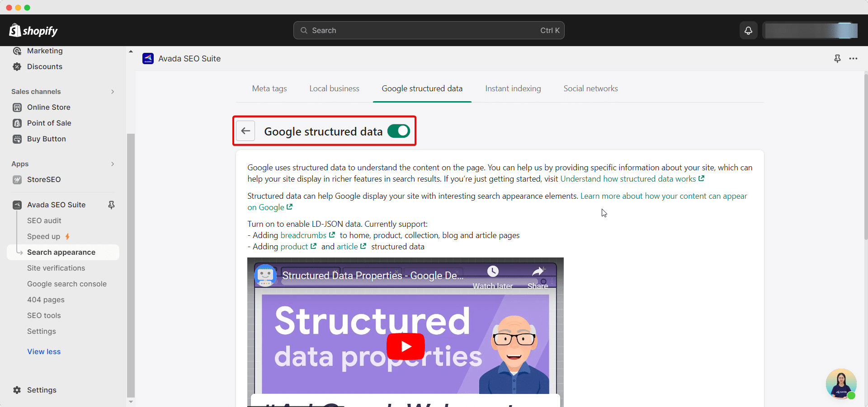Open the support chat avatar

pos(841,384)
